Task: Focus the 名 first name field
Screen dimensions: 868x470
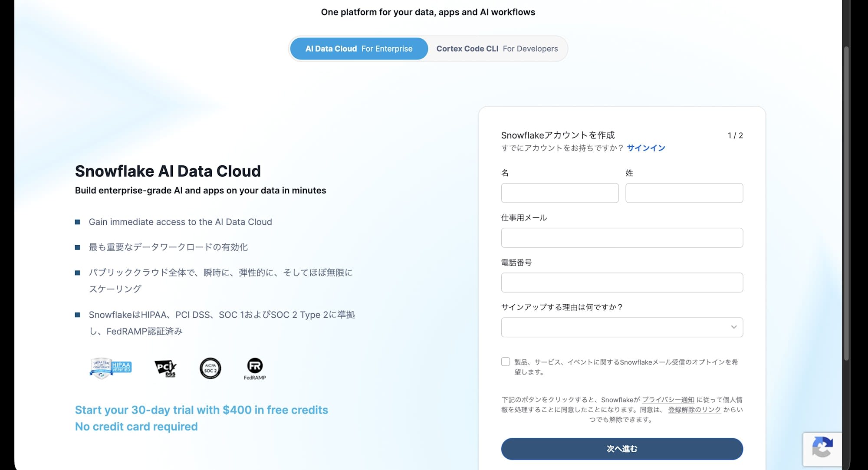Action: pyautogui.click(x=560, y=193)
